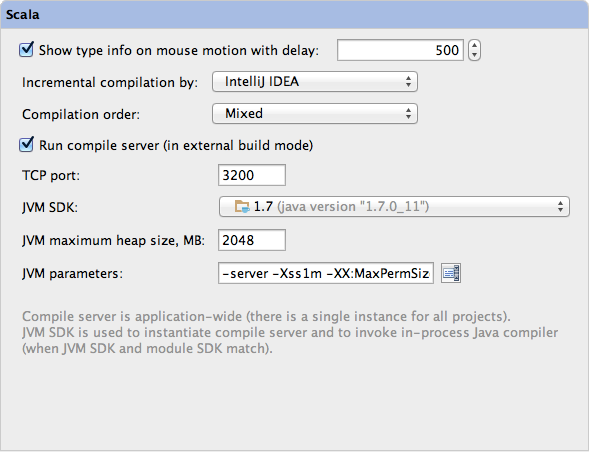Click JVM maximum heap size field
Image resolution: width=589 pixels, height=452 pixels.
252,240
